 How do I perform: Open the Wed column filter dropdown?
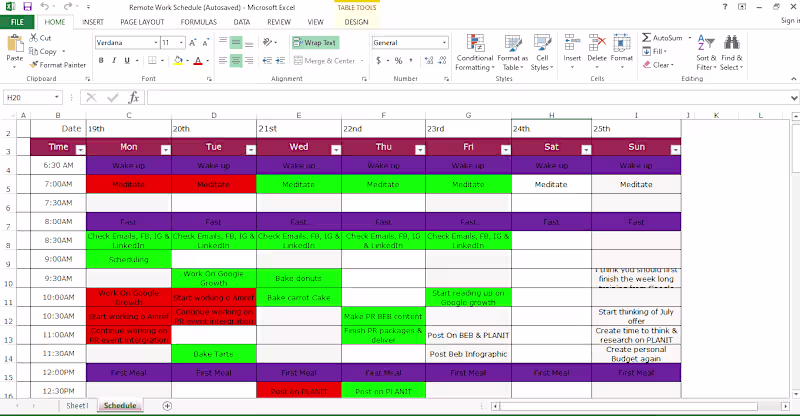coord(336,150)
